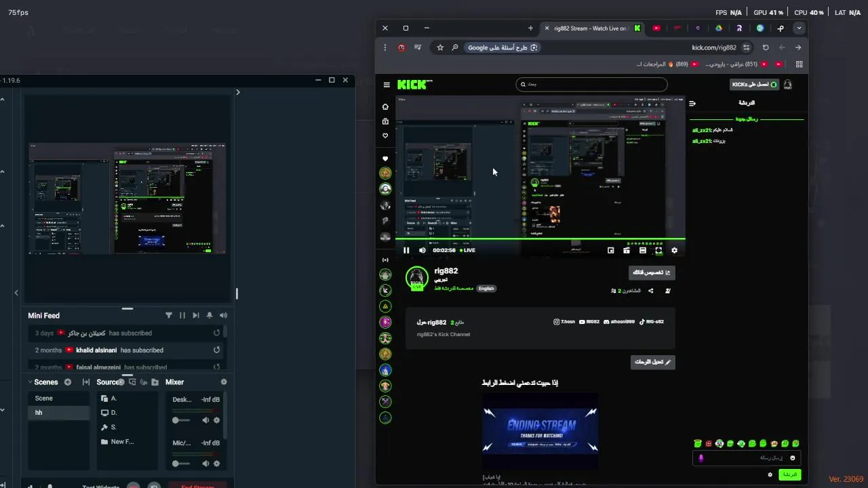Toggle Mini Feed alert volume speaker icon
Image resolution: width=868 pixels, height=488 pixels.
coord(223,315)
